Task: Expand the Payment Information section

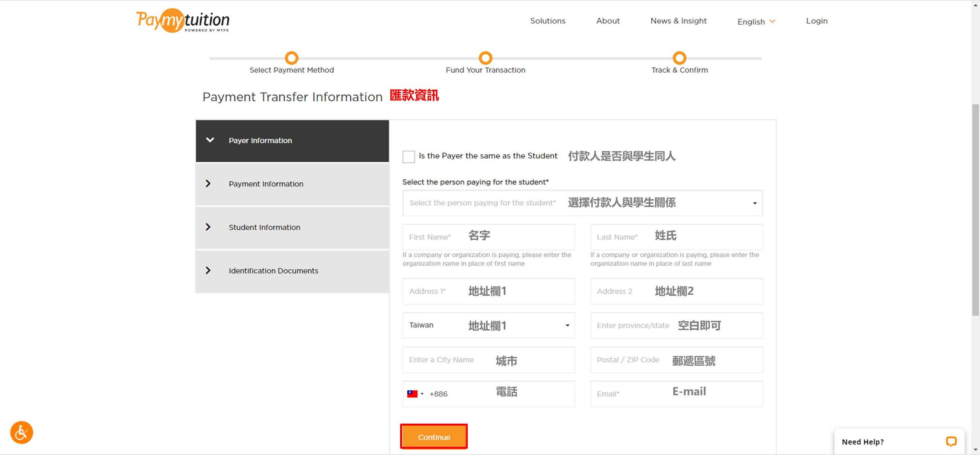Action: coord(265,184)
